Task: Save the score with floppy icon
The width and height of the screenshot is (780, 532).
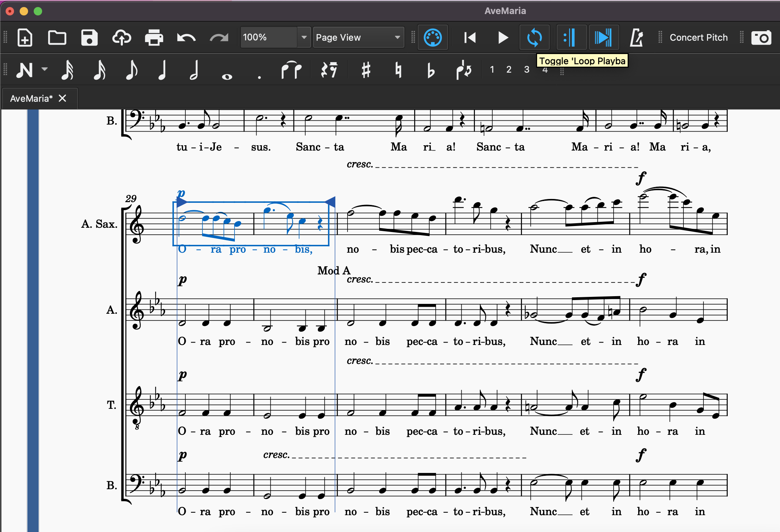Action: tap(89, 38)
